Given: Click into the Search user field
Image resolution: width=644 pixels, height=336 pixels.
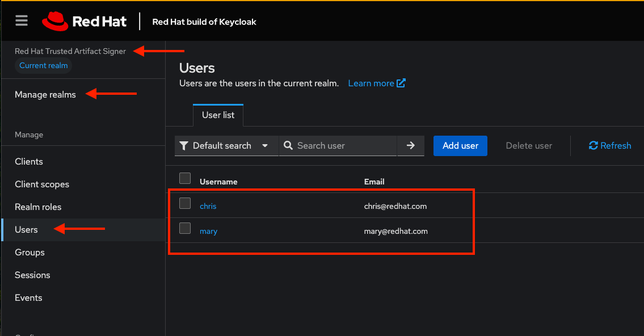Looking at the screenshot, I should pos(343,146).
